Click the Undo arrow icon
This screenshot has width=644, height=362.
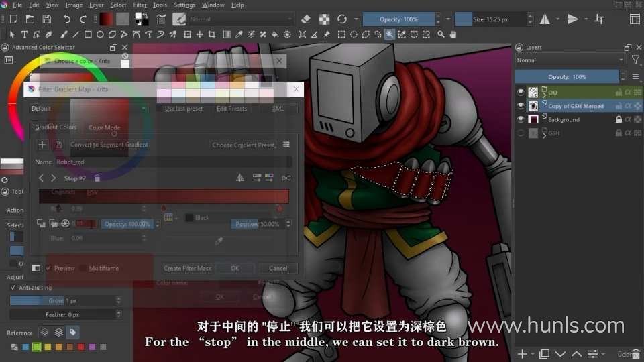(x=67, y=19)
